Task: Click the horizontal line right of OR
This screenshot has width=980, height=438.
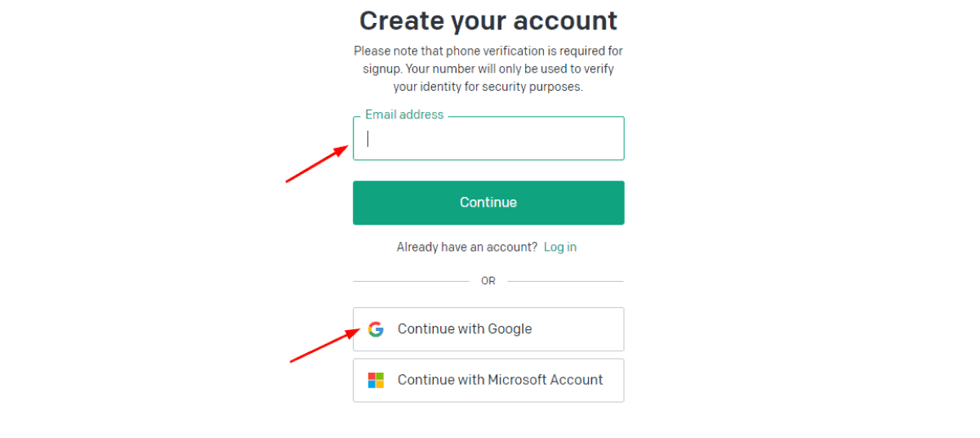Action: coord(565,281)
